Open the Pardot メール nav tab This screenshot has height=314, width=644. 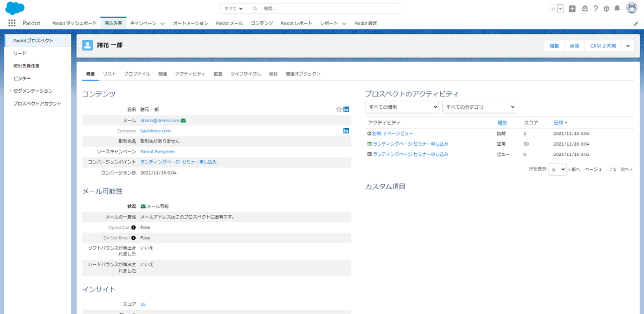[x=229, y=24]
